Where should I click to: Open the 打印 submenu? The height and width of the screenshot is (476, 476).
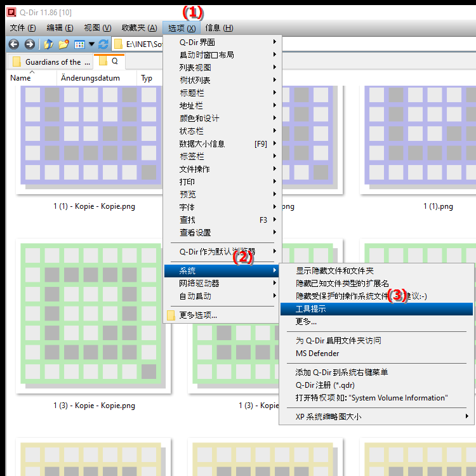pos(223,182)
